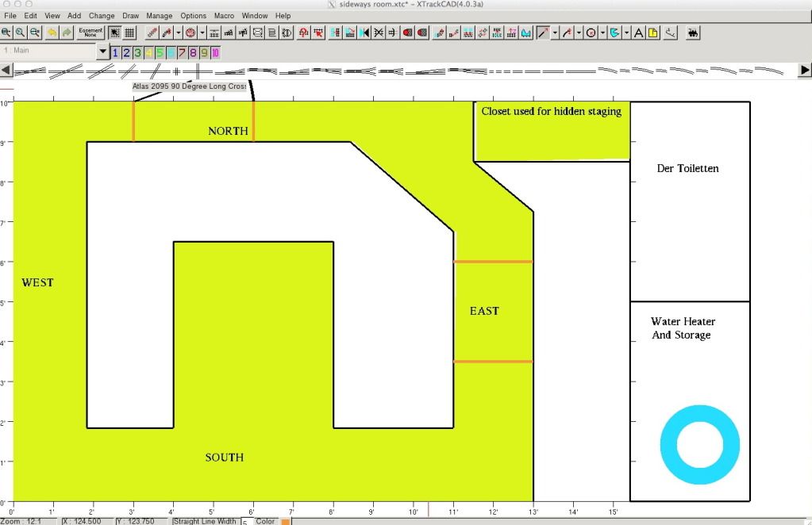Click the undo arrow icon
Image resolution: width=812 pixels, height=525 pixels.
click(52, 33)
